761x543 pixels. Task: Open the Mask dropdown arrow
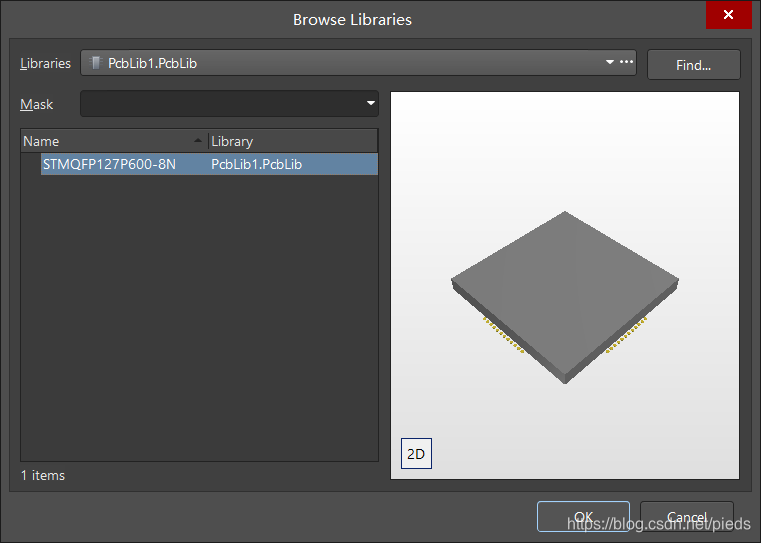coord(371,103)
